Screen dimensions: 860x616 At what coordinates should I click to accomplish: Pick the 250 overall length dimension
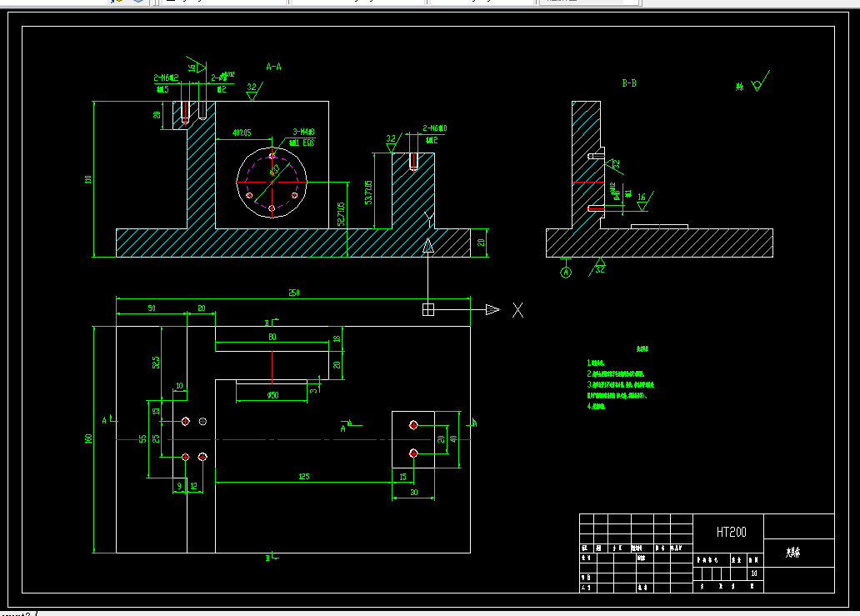tap(294, 293)
